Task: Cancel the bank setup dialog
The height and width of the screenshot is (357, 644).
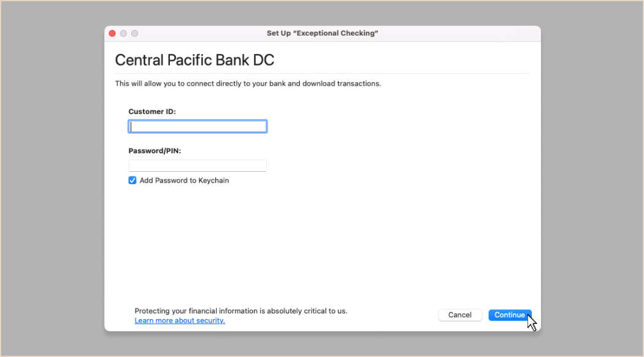Action: tap(459, 315)
